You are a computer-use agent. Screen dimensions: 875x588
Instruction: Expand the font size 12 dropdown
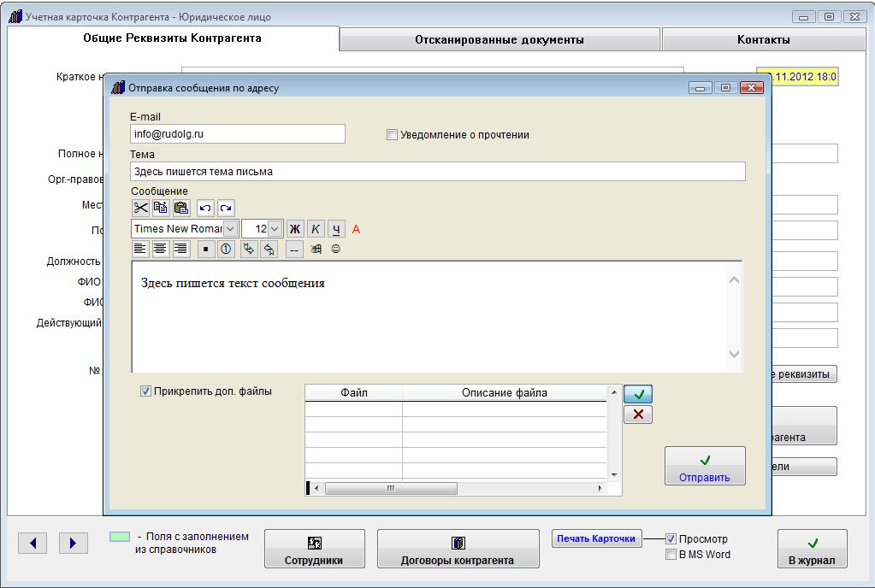coord(275,229)
